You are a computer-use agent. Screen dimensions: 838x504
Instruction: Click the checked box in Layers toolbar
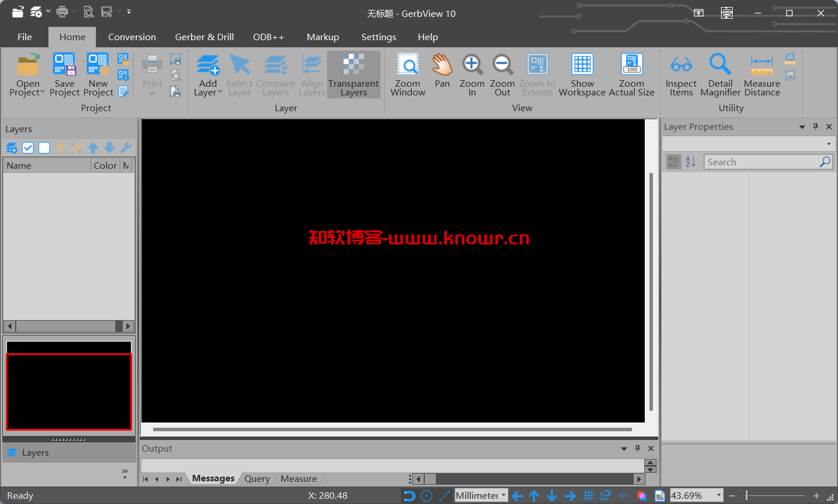tap(28, 148)
